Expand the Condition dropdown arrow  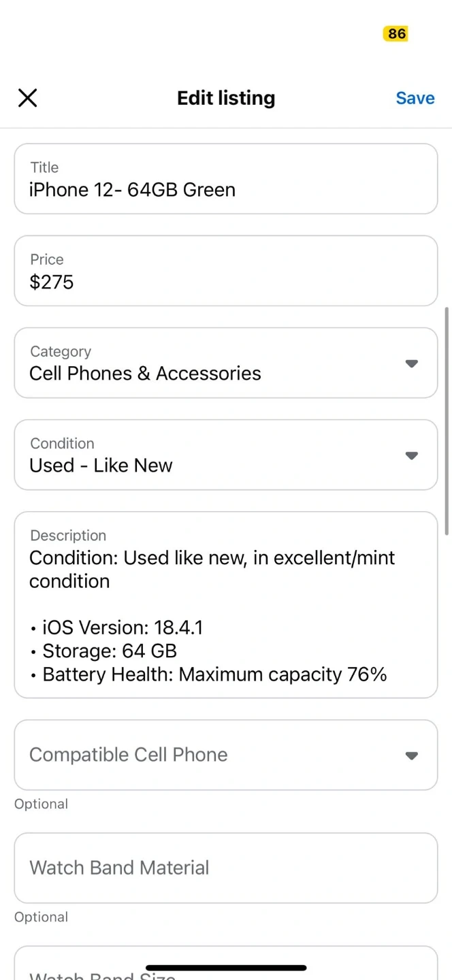(x=411, y=455)
